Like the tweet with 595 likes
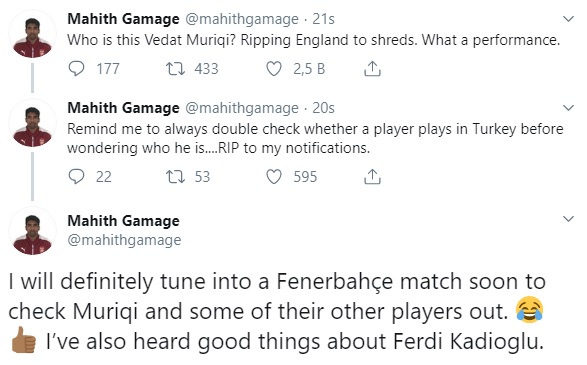Screen dimensions: 587x365 274,177
